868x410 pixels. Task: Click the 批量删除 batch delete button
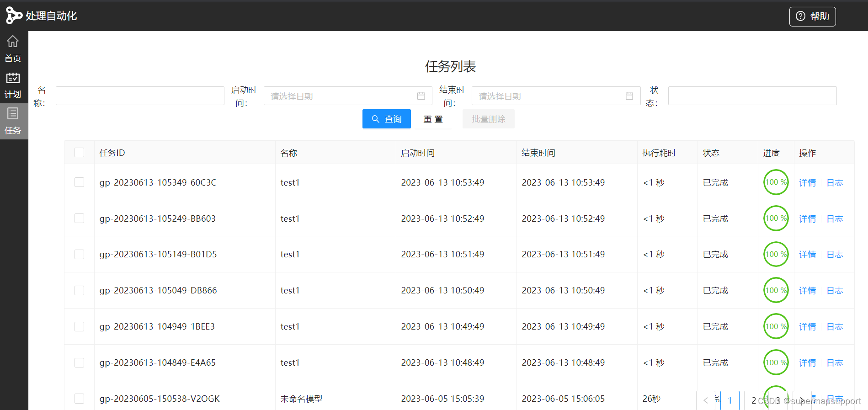coord(488,119)
